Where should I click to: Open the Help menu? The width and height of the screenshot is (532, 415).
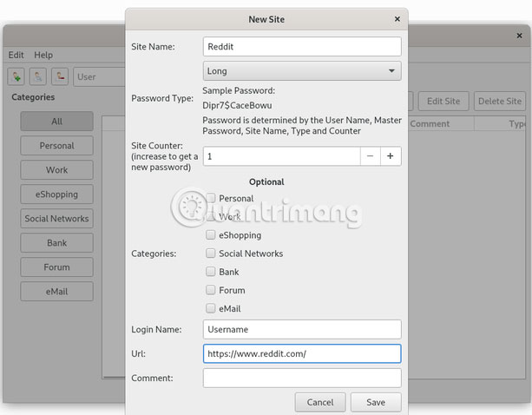pyautogui.click(x=43, y=55)
